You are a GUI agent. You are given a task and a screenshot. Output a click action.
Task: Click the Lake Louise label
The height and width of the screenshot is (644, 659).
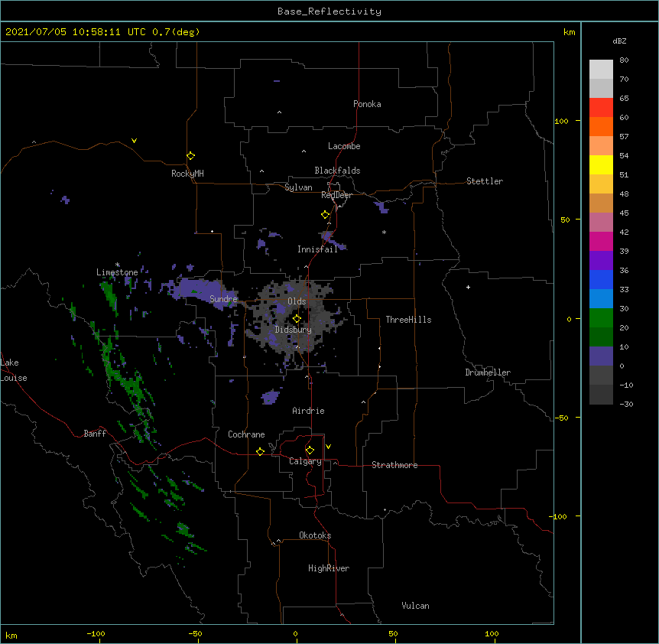14,370
